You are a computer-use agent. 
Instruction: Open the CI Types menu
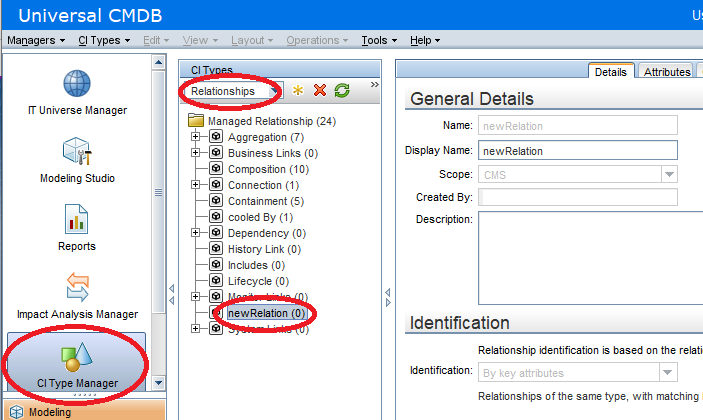pyautogui.click(x=104, y=40)
